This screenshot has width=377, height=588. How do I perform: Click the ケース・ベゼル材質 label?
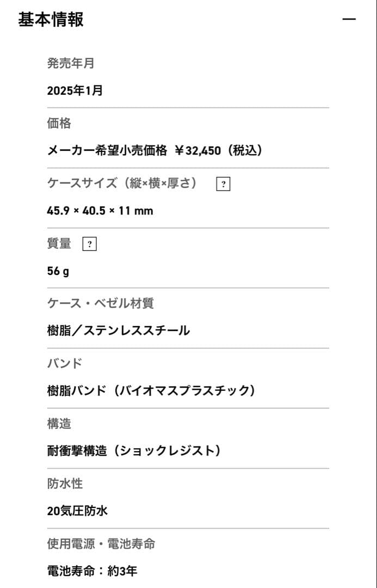pyautogui.click(x=100, y=303)
